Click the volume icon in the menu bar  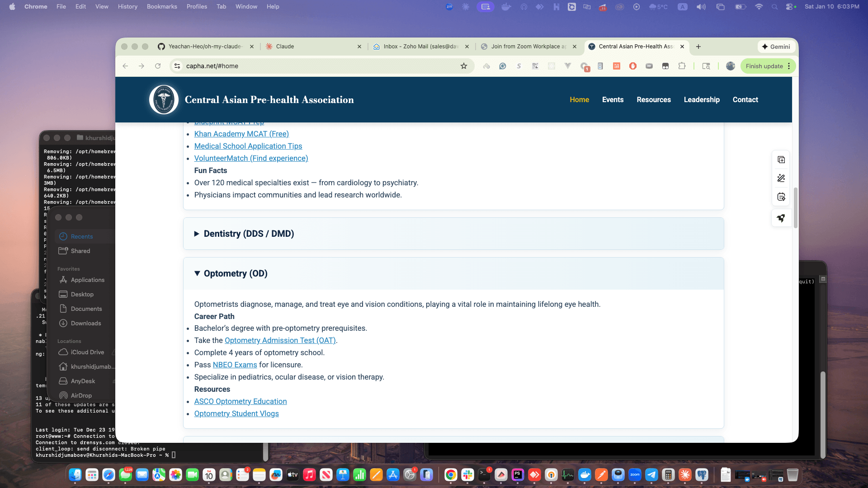(701, 6)
